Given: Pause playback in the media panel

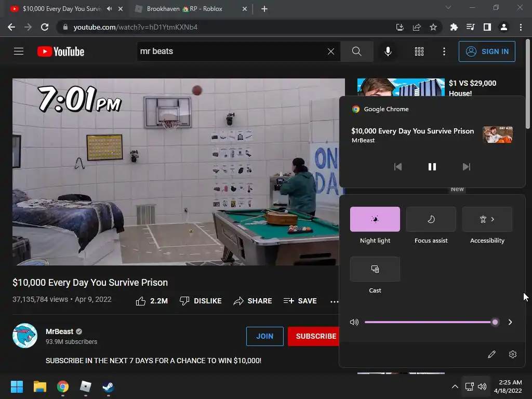Looking at the screenshot, I should (432, 167).
